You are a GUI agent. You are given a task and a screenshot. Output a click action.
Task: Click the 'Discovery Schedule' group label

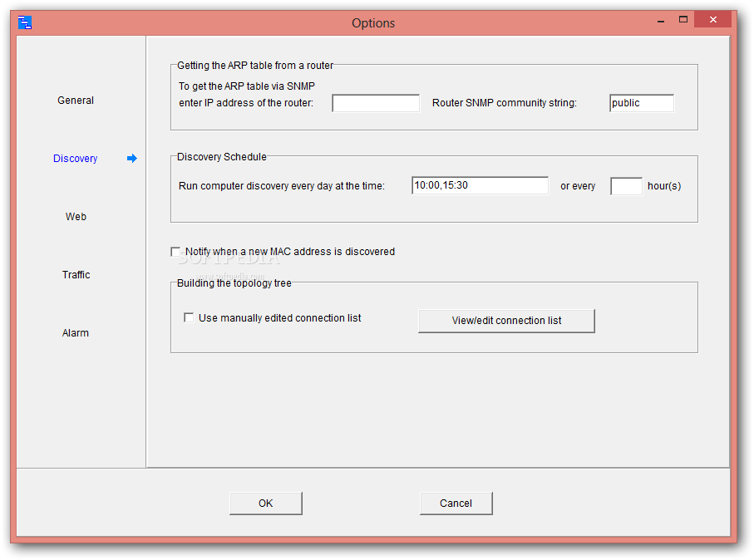[x=222, y=157]
